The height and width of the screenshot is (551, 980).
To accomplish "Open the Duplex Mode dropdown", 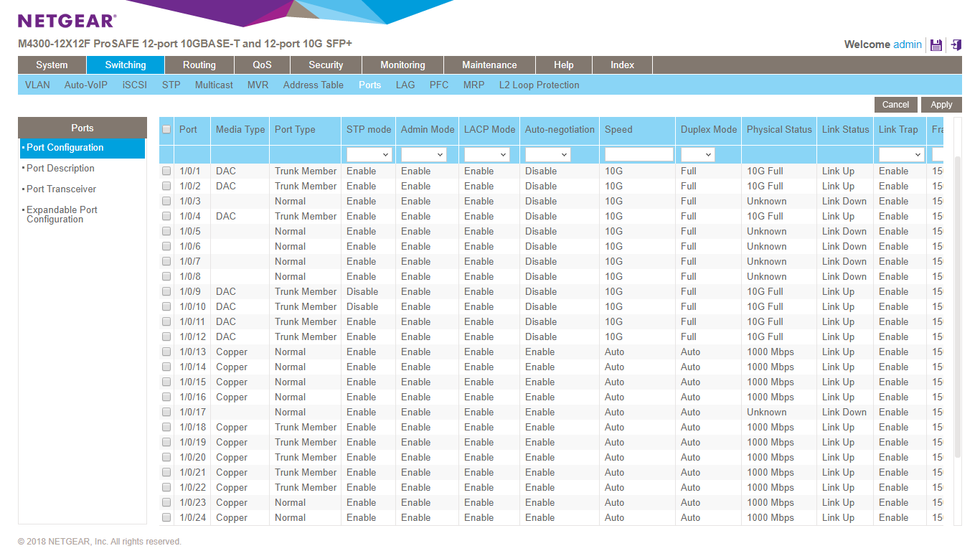I will tap(698, 154).
